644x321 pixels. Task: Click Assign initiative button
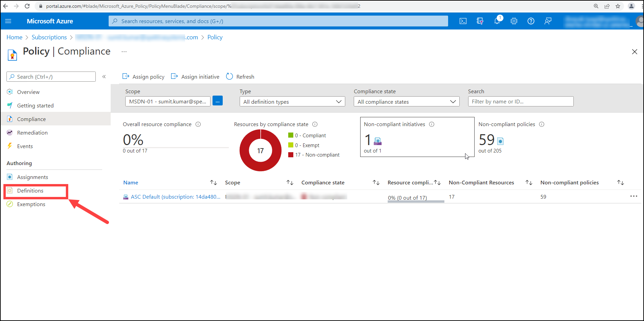pos(195,77)
